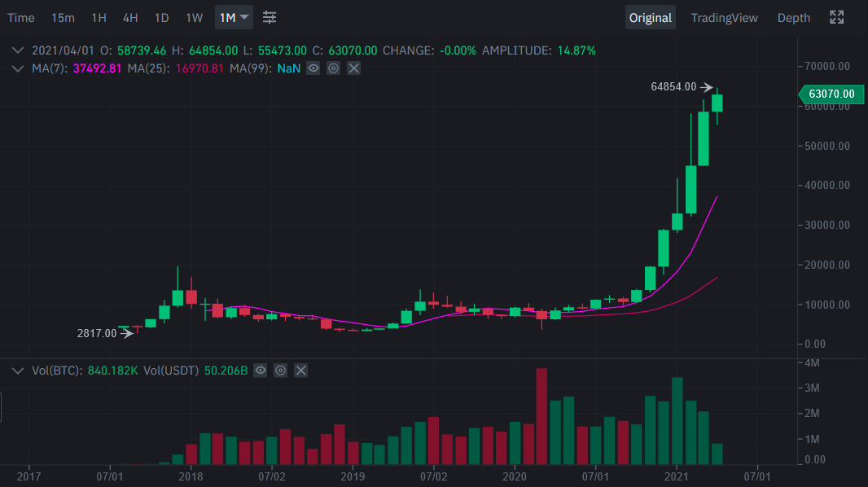Collapse the Vol(BTC) indicator row
This screenshot has height=487, width=868.
[x=18, y=371]
